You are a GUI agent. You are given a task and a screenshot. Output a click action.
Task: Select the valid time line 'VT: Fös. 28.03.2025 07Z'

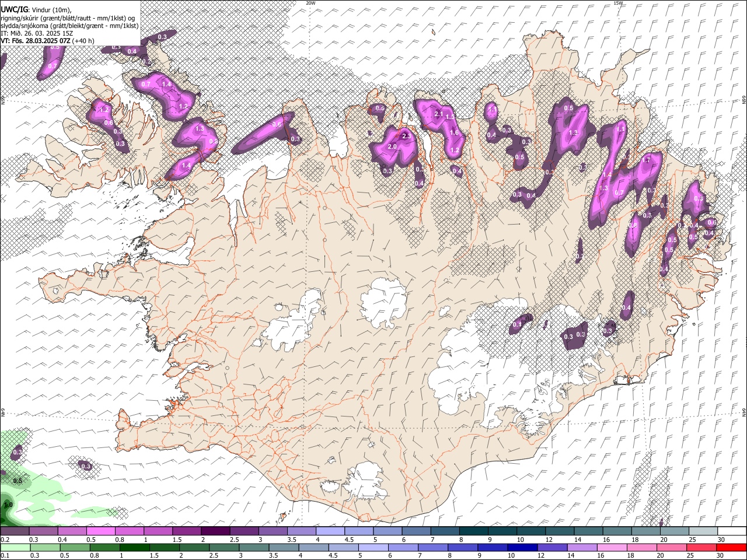point(36,41)
